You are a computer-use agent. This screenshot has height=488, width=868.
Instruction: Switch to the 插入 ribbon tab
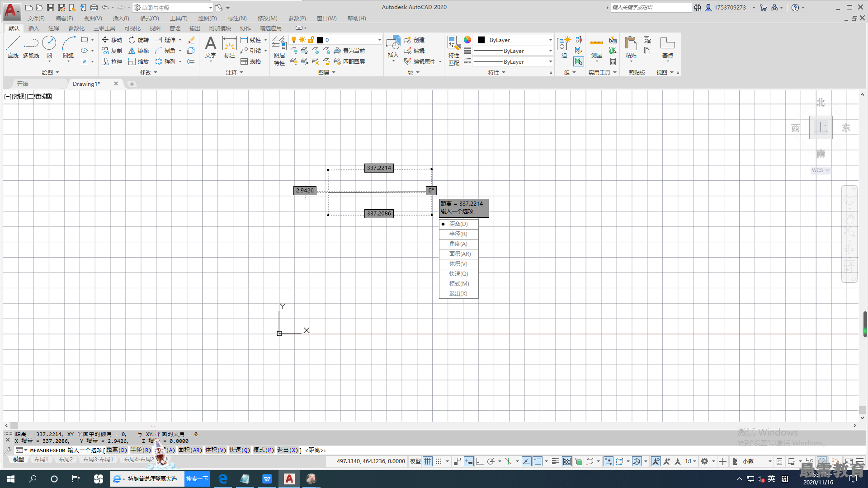[x=34, y=28]
